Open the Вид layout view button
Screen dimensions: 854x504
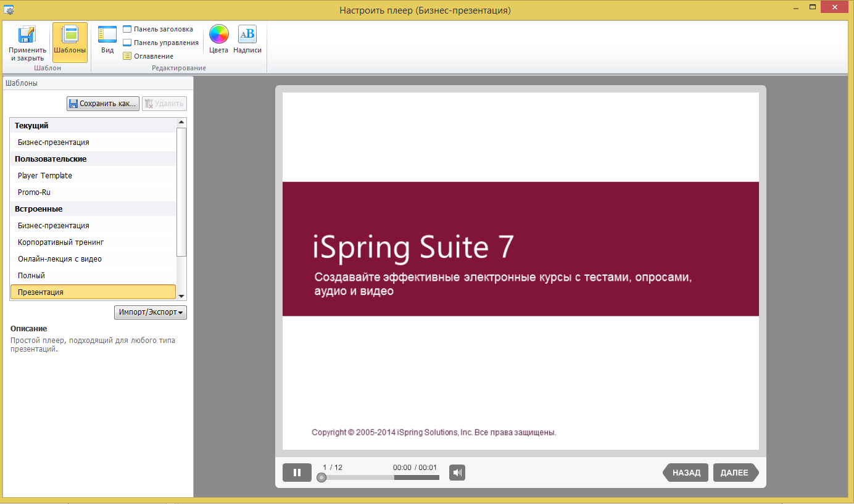pos(107,40)
